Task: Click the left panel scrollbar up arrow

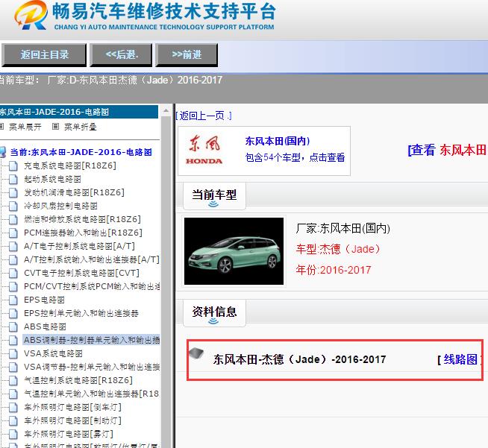Action: pyautogui.click(x=166, y=110)
